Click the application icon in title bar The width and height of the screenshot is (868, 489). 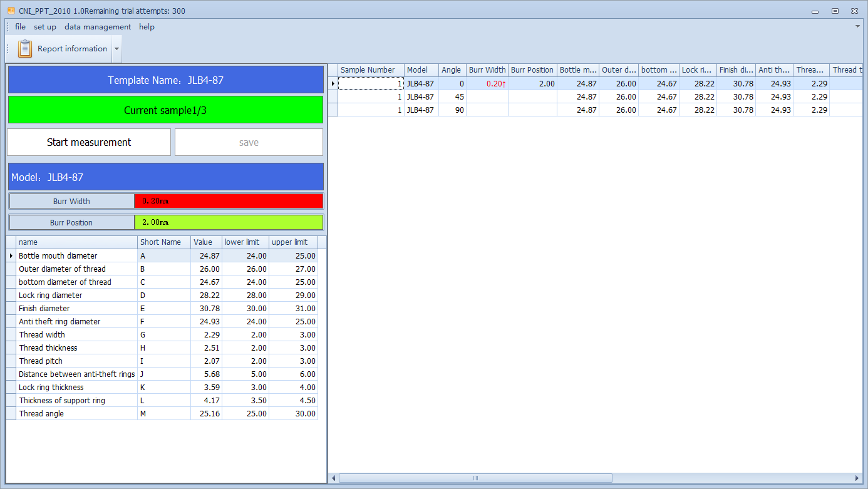pos(11,11)
